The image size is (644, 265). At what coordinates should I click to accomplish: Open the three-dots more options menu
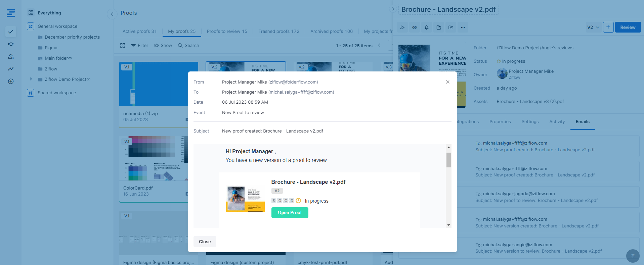point(463,28)
